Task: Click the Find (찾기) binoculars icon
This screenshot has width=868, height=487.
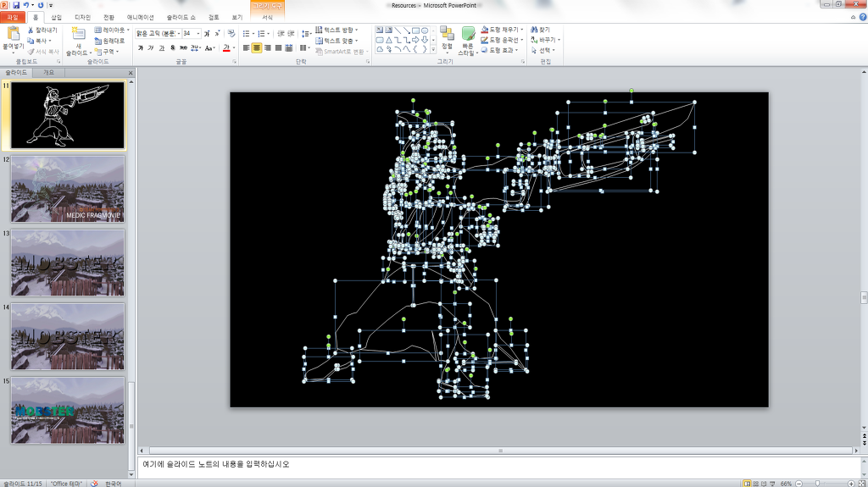Action: click(x=534, y=30)
